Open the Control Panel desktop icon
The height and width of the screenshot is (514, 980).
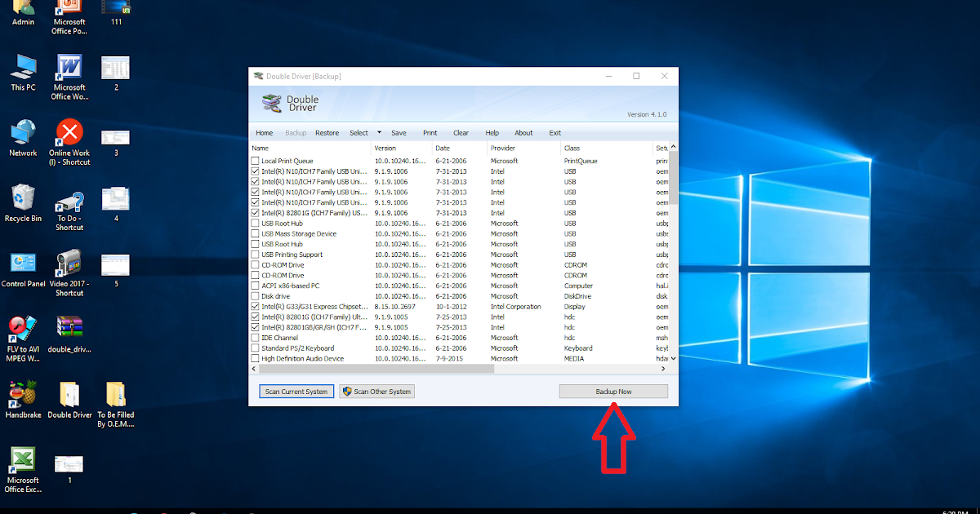(23, 270)
